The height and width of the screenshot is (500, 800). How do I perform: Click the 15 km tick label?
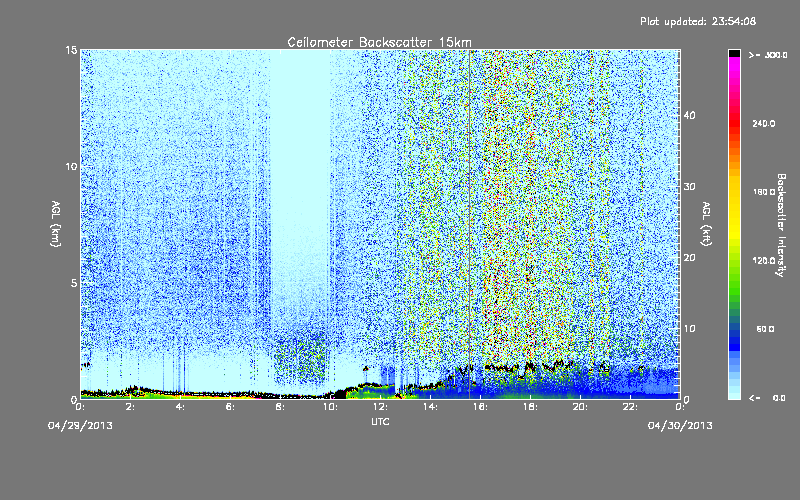tap(71, 50)
